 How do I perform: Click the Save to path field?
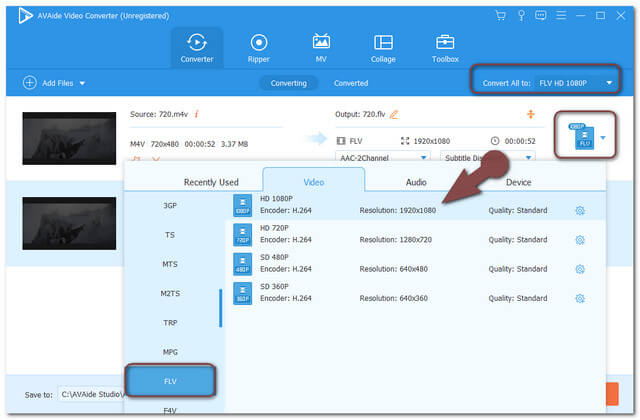click(91, 394)
